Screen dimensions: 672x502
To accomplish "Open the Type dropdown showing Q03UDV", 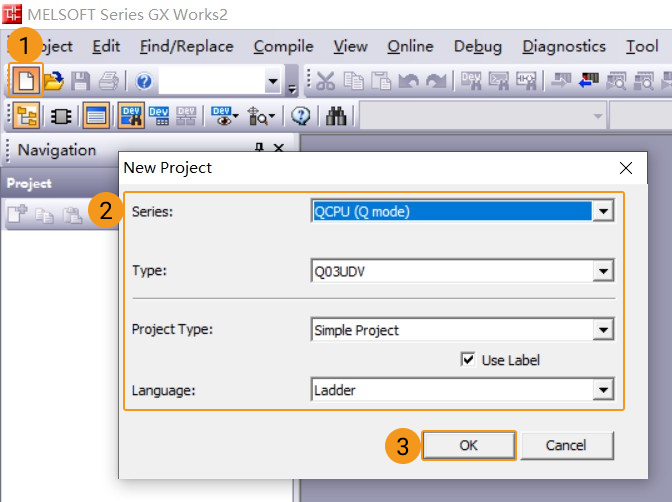I will pos(603,271).
